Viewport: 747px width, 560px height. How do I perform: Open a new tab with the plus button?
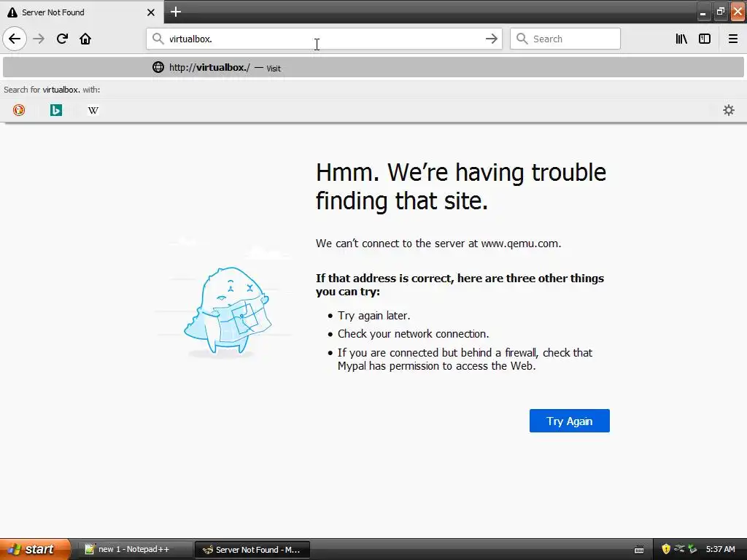[x=175, y=12]
